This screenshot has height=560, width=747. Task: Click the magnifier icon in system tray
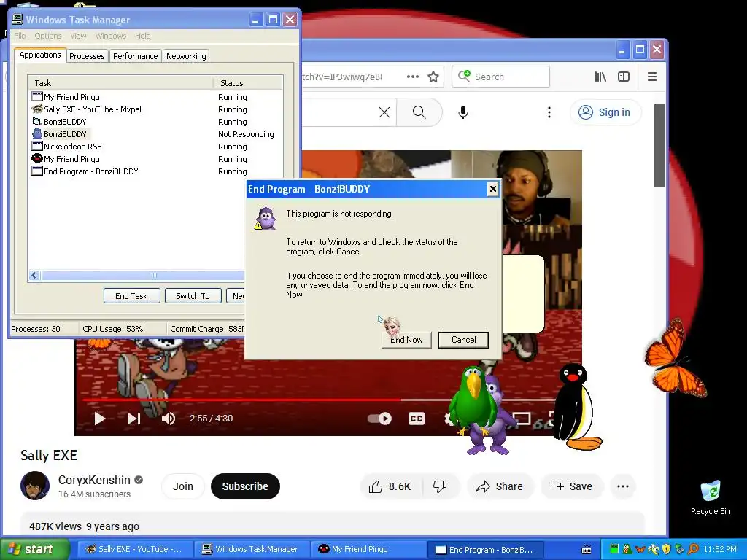[693, 549]
